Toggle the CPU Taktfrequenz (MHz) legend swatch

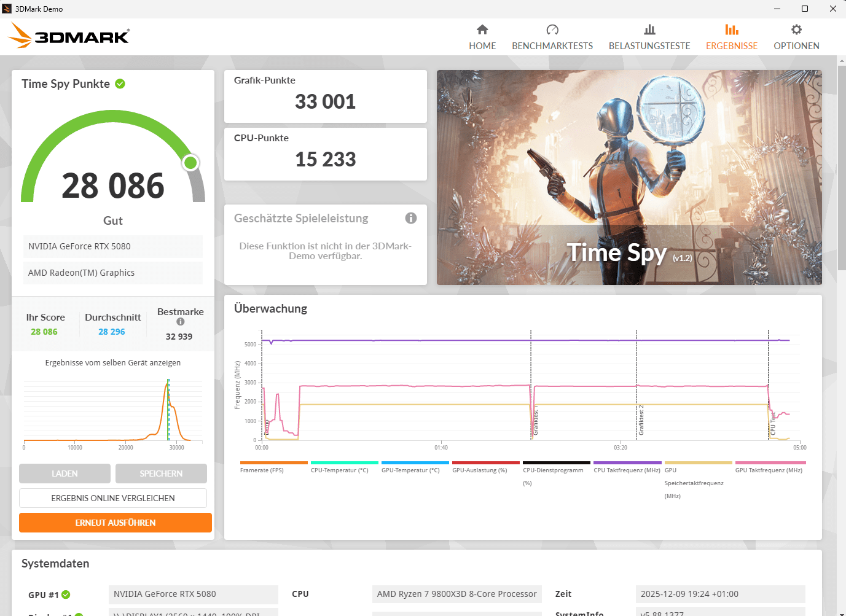pyautogui.click(x=627, y=463)
